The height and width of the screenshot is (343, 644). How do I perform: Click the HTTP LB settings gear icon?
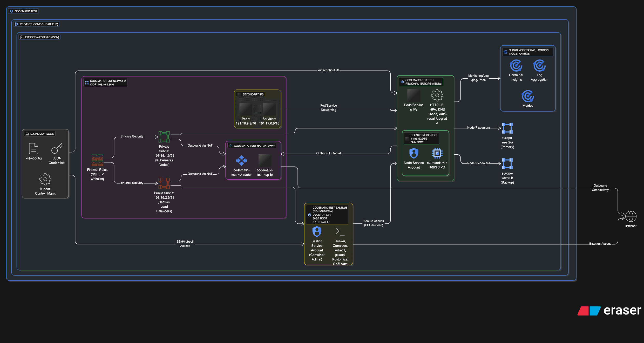pyautogui.click(x=437, y=95)
